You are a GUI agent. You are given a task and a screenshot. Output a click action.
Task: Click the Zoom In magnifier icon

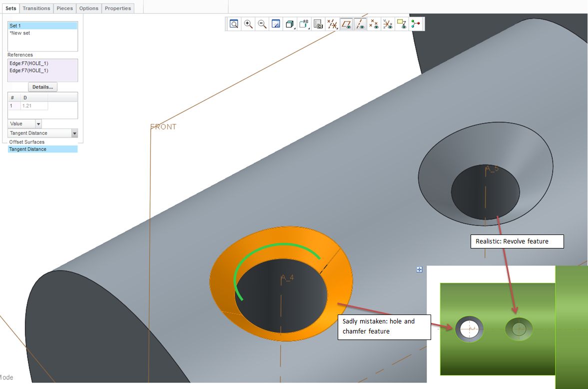tap(248, 24)
